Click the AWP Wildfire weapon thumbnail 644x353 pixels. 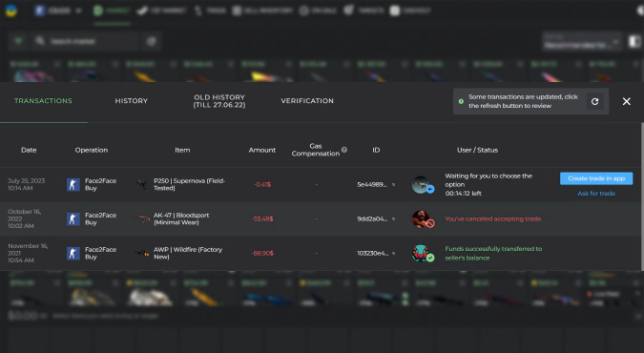pyautogui.click(x=142, y=253)
